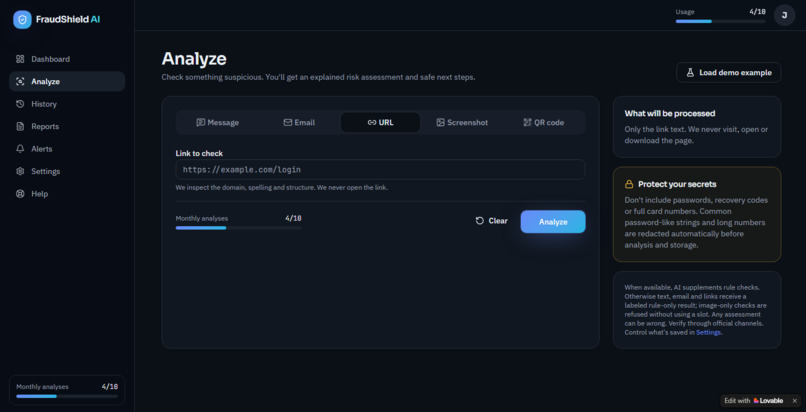
Task: Go to History in the sidebar
Action: pyautogui.click(x=67, y=104)
